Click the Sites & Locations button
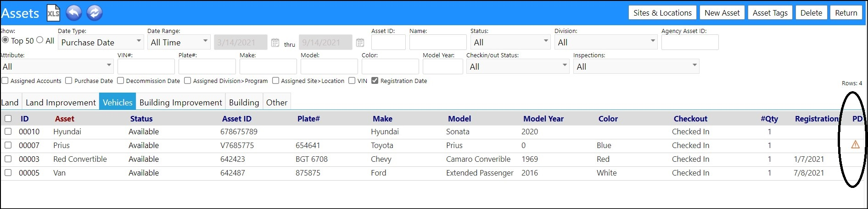This screenshot has width=868, height=209. click(x=662, y=13)
